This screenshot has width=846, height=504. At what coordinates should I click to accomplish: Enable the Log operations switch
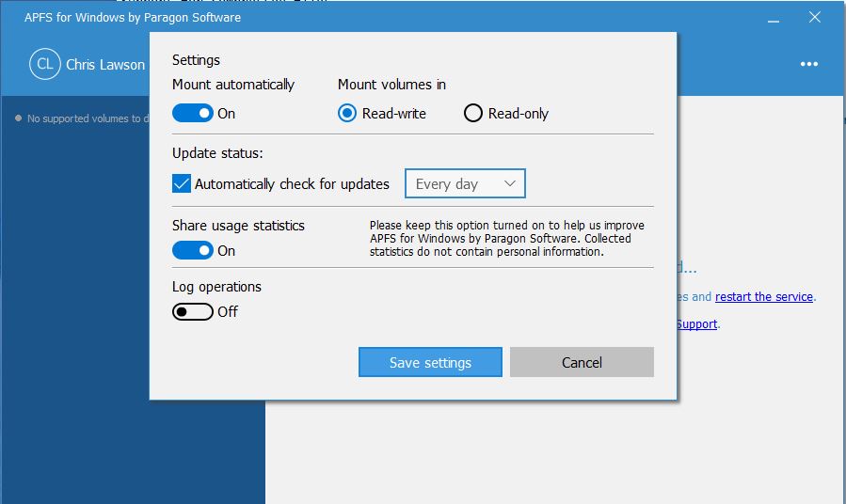193,311
